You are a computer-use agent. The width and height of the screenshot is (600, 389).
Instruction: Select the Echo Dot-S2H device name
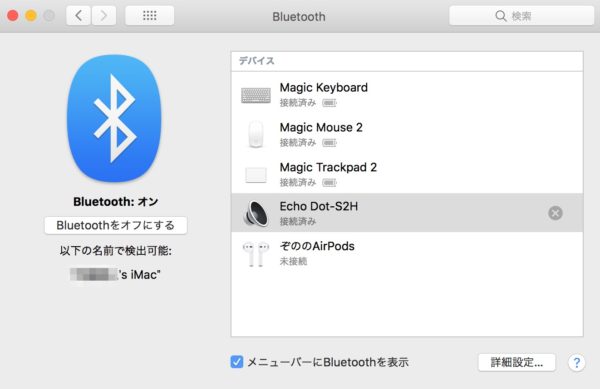coord(319,207)
